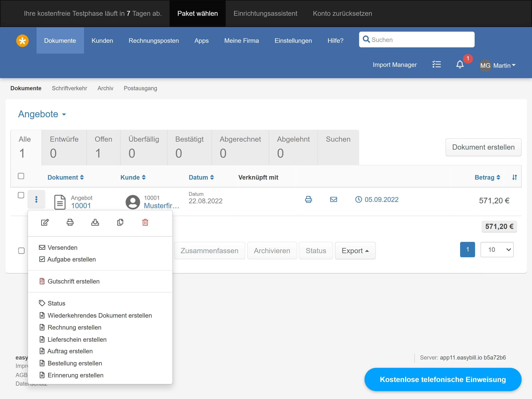Open the Musterfir… customer link
532x399 pixels.
[x=162, y=206]
